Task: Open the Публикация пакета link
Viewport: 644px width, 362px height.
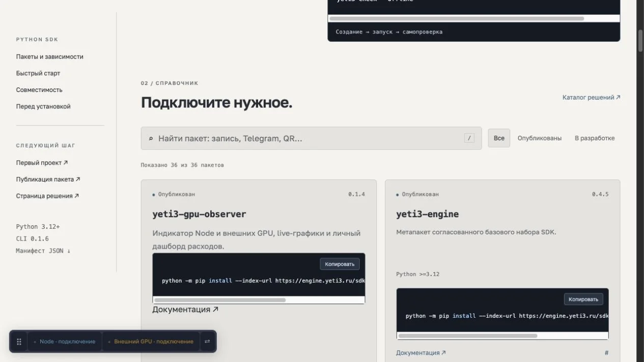Action: tap(48, 179)
